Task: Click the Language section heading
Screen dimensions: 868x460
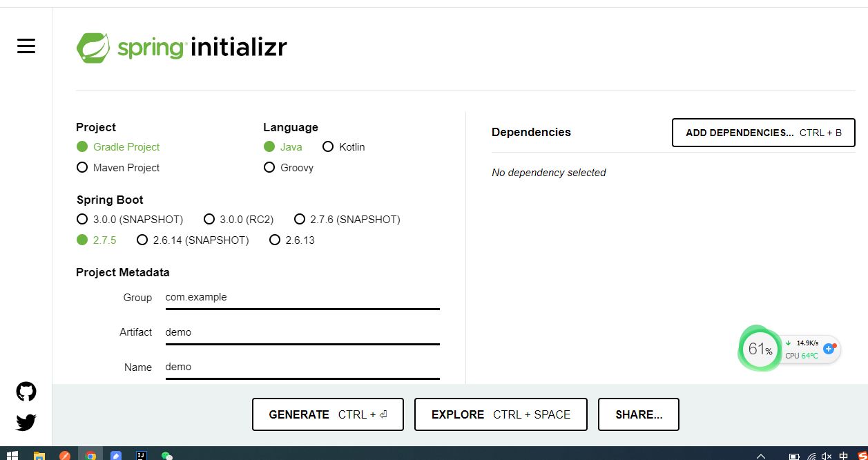Action: coord(291,127)
